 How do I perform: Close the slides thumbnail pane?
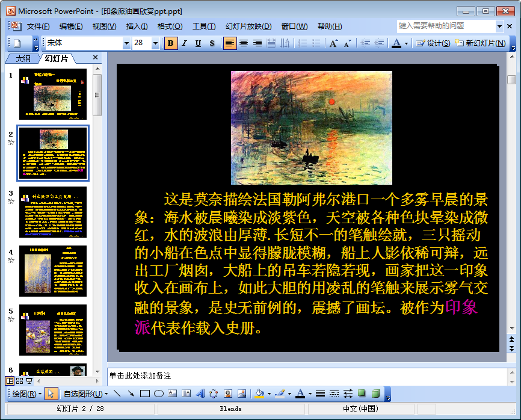coord(96,58)
